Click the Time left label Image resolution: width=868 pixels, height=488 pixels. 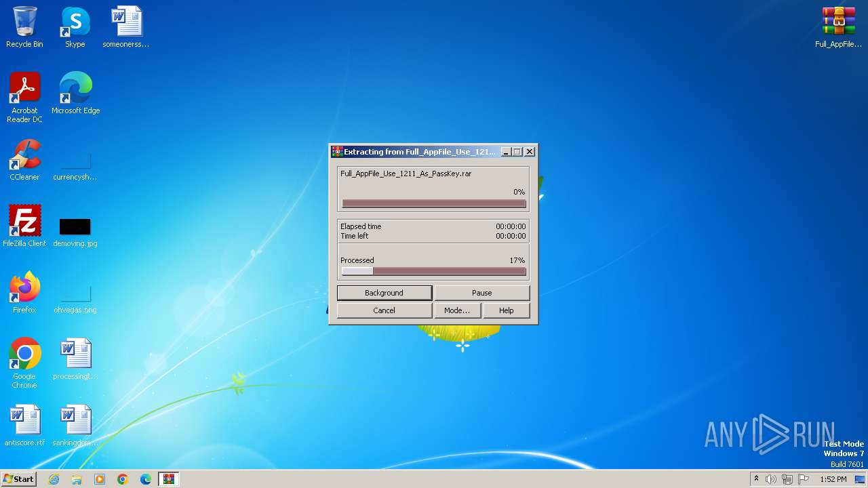point(354,236)
